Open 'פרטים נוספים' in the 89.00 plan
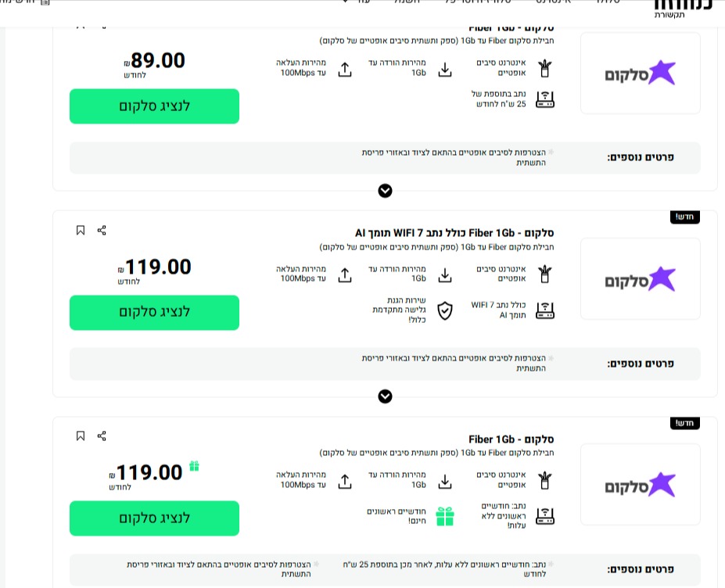725x588 pixels. click(x=641, y=157)
